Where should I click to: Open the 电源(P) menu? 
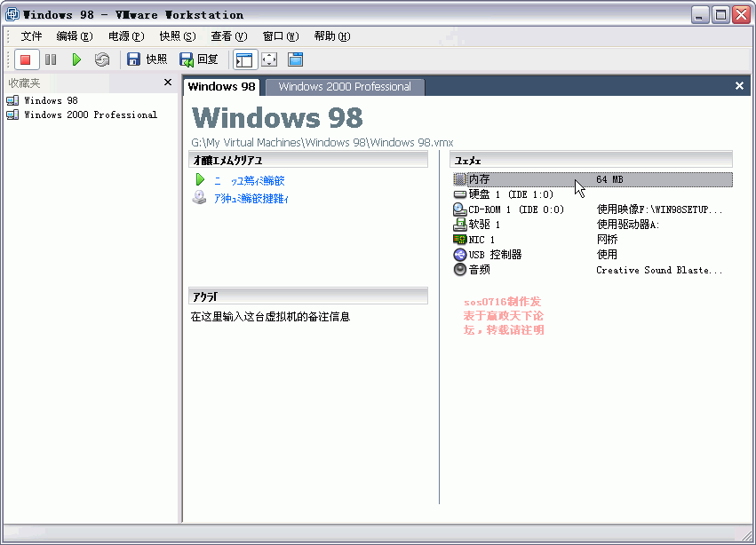pyautogui.click(x=126, y=36)
